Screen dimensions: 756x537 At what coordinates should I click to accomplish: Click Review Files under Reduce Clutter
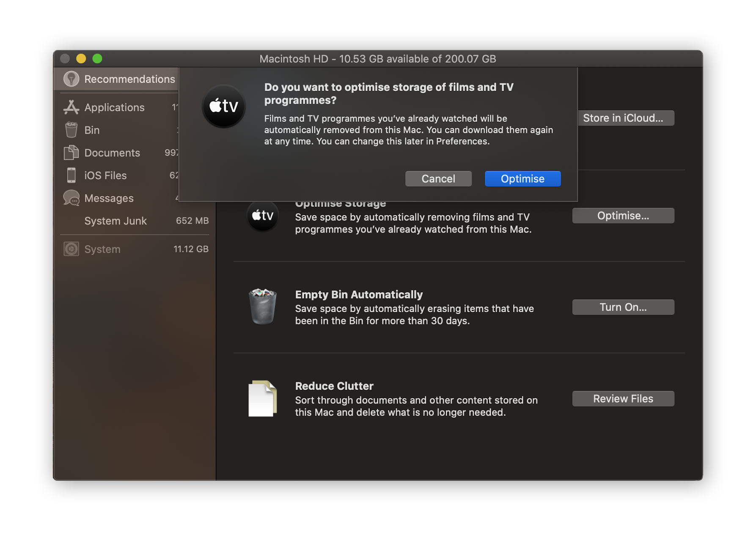(623, 398)
